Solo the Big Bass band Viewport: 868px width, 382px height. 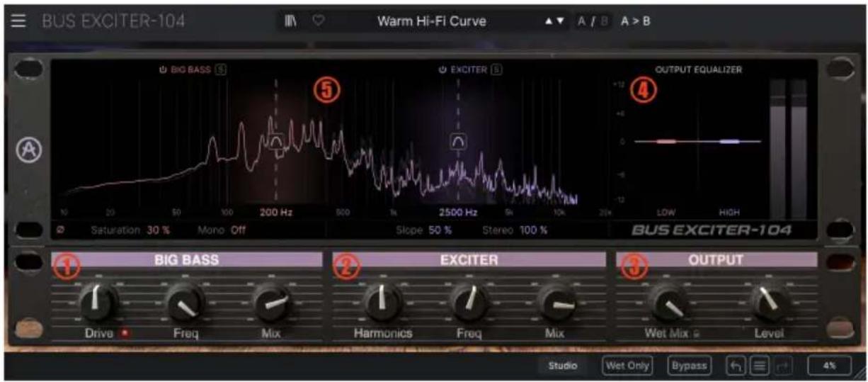coord(222,70)
